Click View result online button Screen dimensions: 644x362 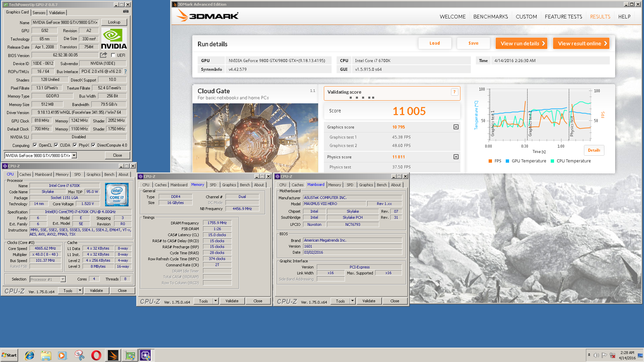point(581,43)
